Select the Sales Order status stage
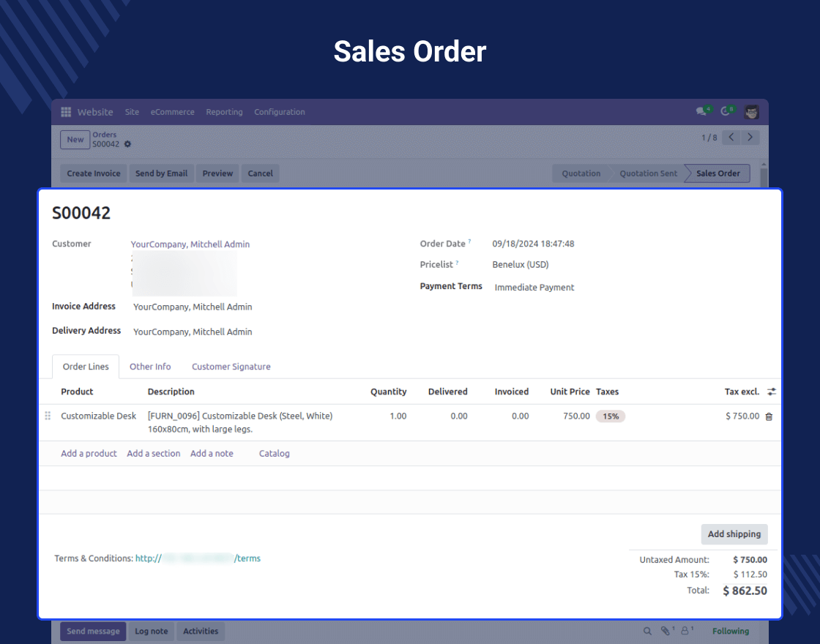 pos(718,173)
